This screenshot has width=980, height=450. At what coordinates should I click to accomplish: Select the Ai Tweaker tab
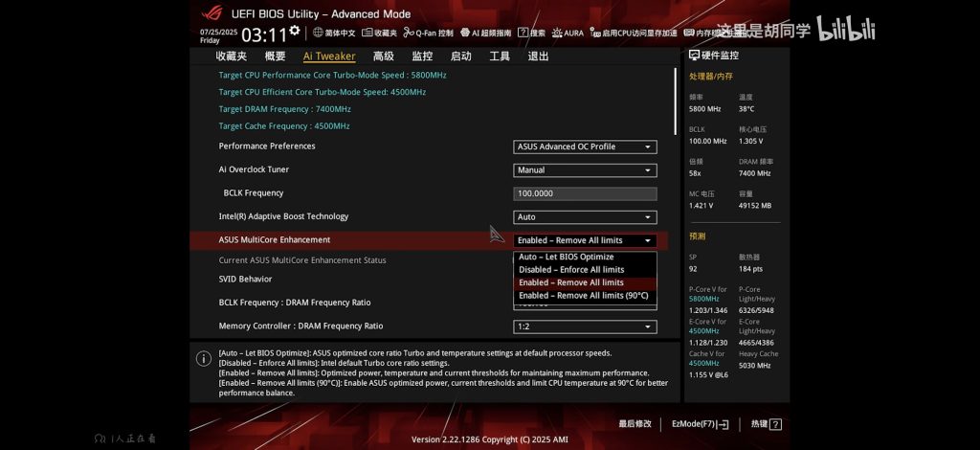329,56
